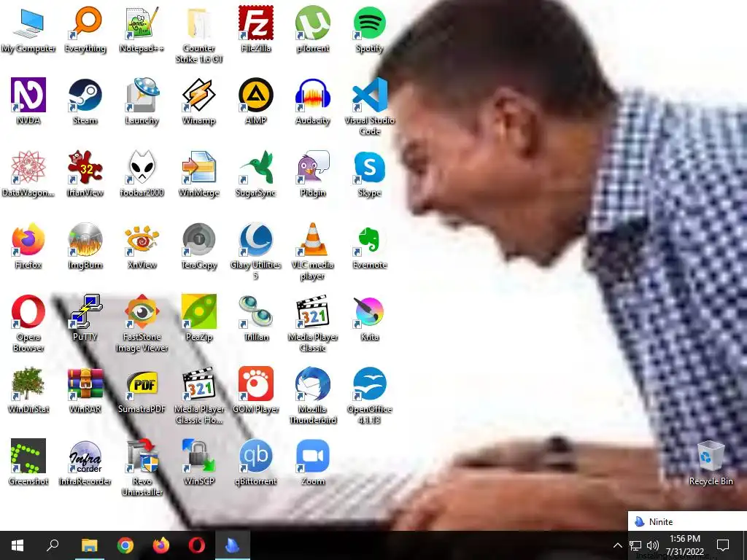Select the WinMerge desktop shortcut

click(x=198, y=174)
